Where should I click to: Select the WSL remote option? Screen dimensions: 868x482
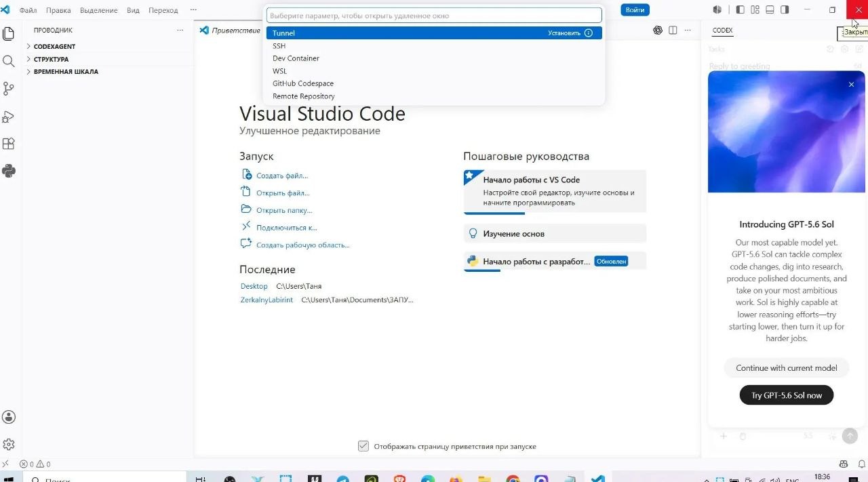pyautogui.click(x=434, y=71)
